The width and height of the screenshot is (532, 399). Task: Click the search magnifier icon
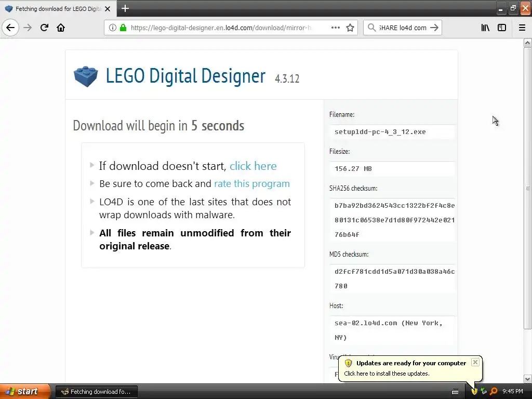pos(371,28)
